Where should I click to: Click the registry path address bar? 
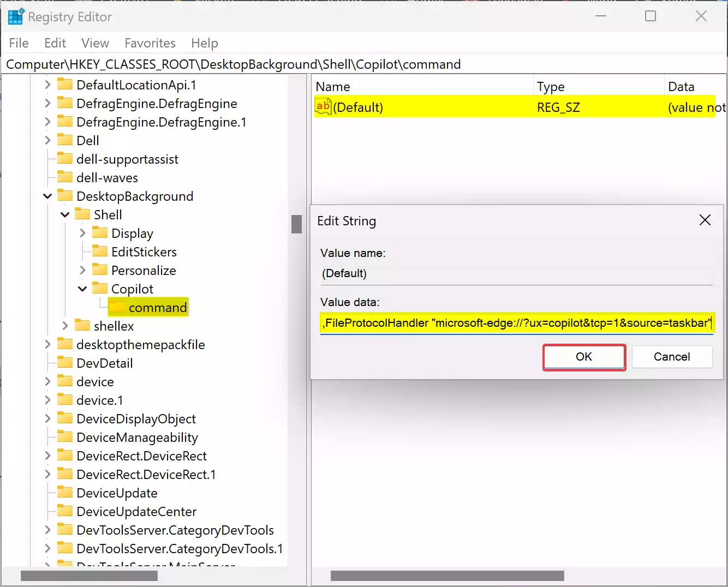364,64
